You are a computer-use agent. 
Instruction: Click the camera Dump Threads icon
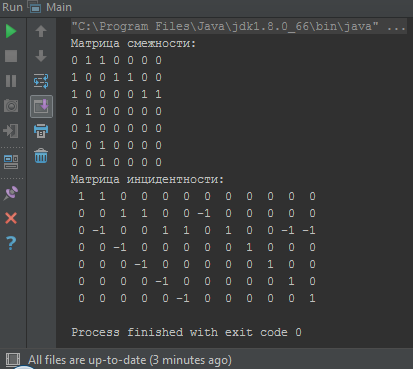(11, 106)
